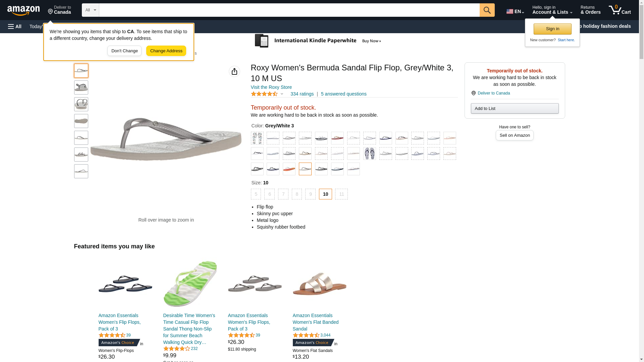Click the orange search magnifier button

pyautogui.click(x=487, y=10)
